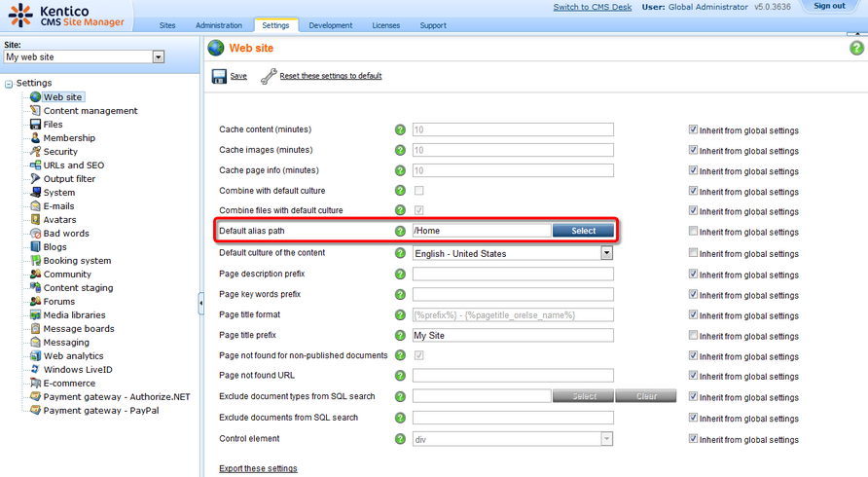Click the left panel collapse splitter handle
Screen dimensions: 868x477
(x=201, y=305)
